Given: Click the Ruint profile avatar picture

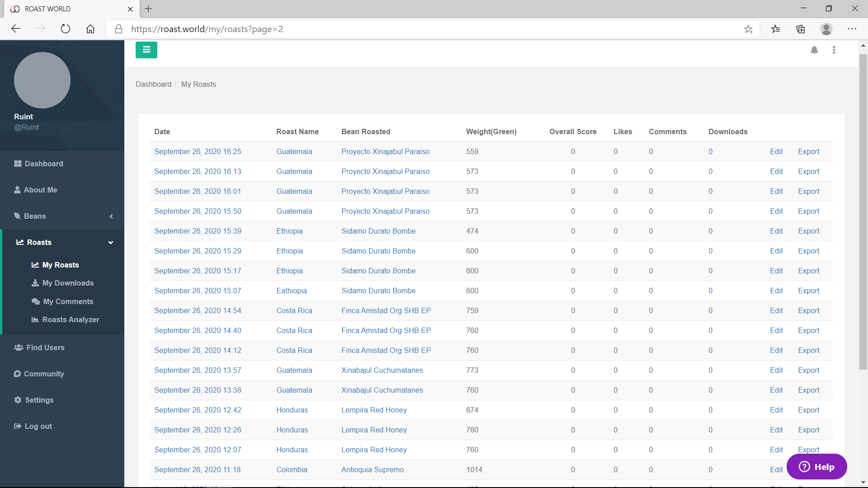Looking at the screenshot, I should 42,80.
